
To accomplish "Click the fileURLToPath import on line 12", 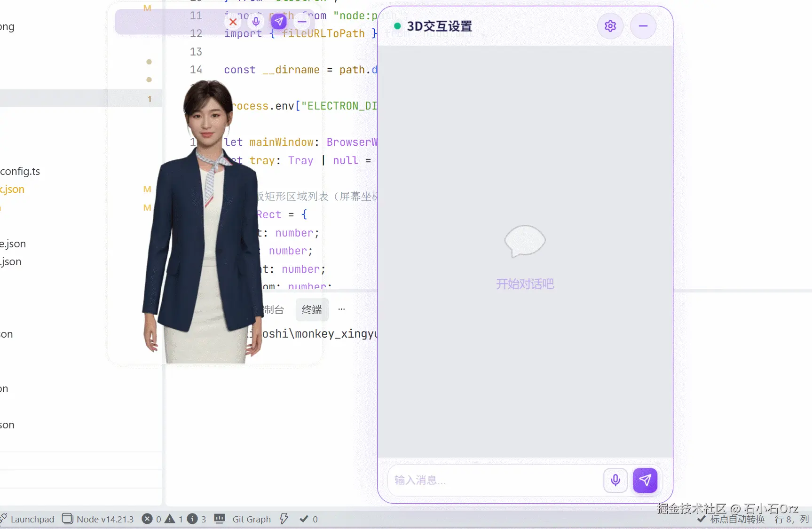I will 323,33.
